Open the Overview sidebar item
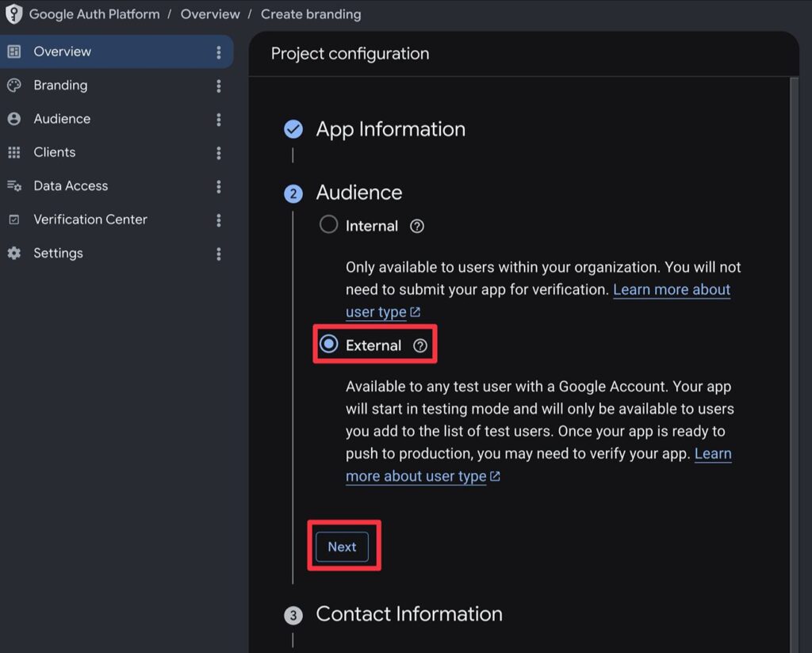Screen dimensions: 812x653 click(117, 52)
